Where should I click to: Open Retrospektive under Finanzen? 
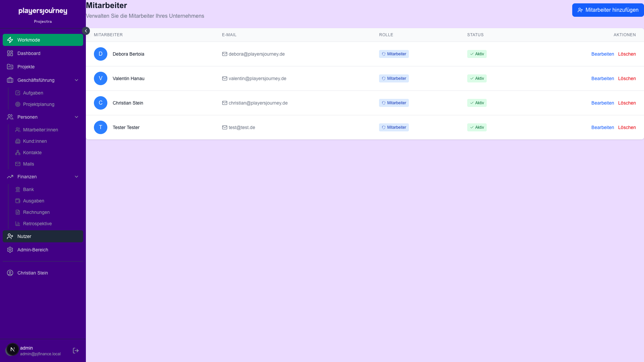(37, 224)
